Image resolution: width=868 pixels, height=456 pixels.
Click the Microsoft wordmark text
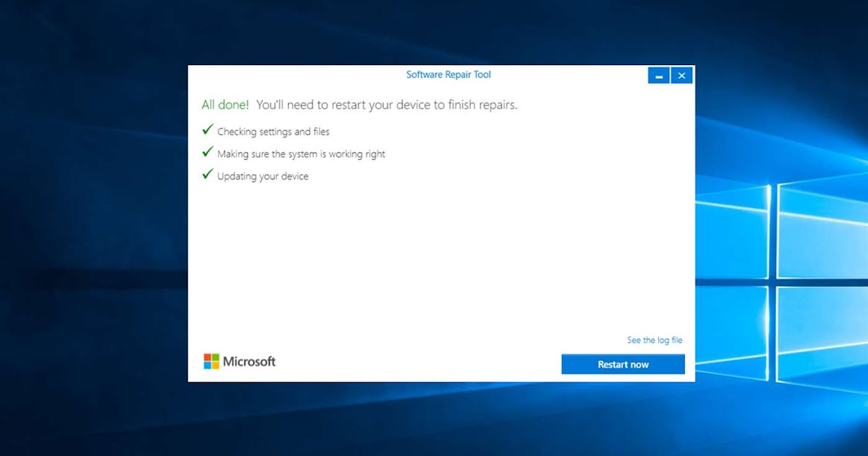click(250, 360)
